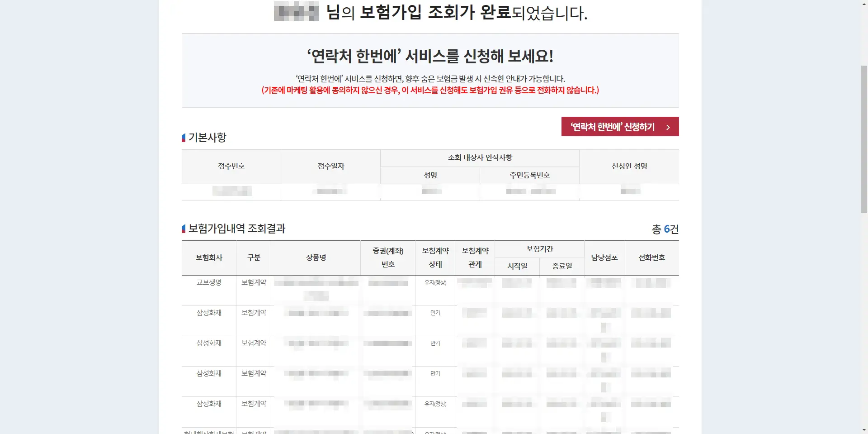Click the 전화번호 column header
The image size is (868, 434).
coord(651,258)
